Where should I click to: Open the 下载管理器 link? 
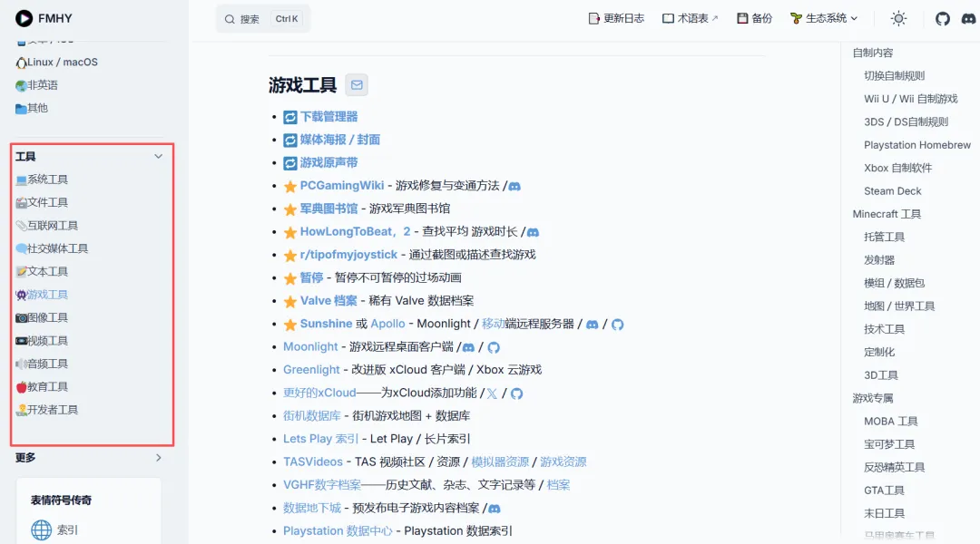coord(328,117)
